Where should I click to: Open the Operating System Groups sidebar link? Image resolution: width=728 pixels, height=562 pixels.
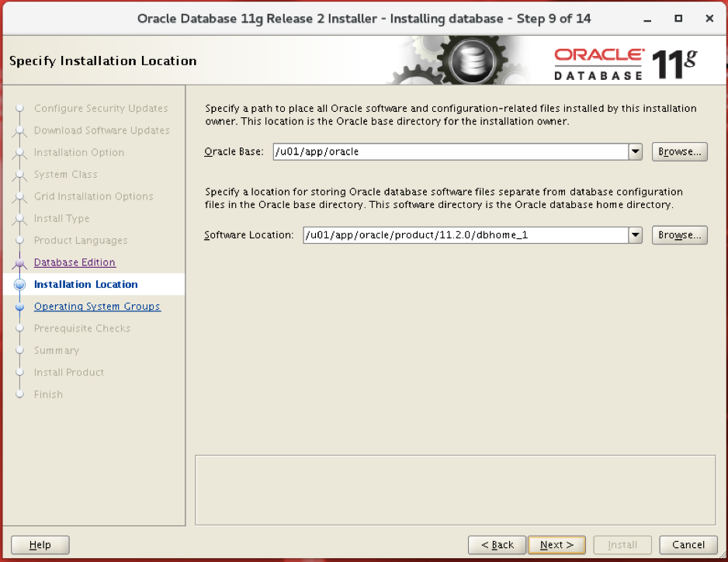click(x=97, y=306)
